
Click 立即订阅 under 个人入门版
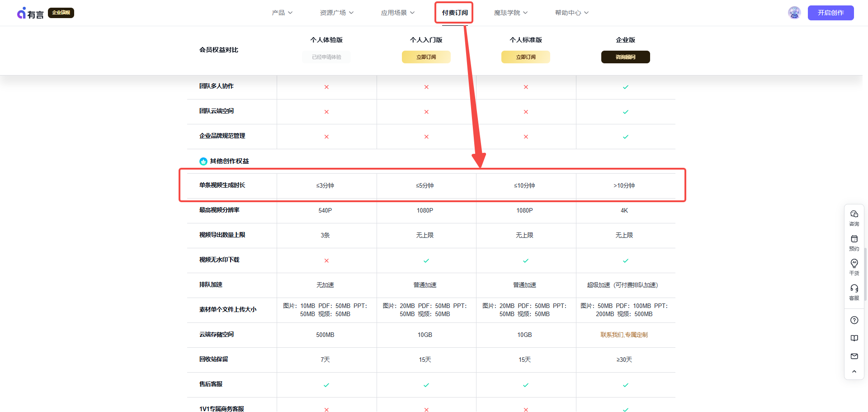pos(426,57)
